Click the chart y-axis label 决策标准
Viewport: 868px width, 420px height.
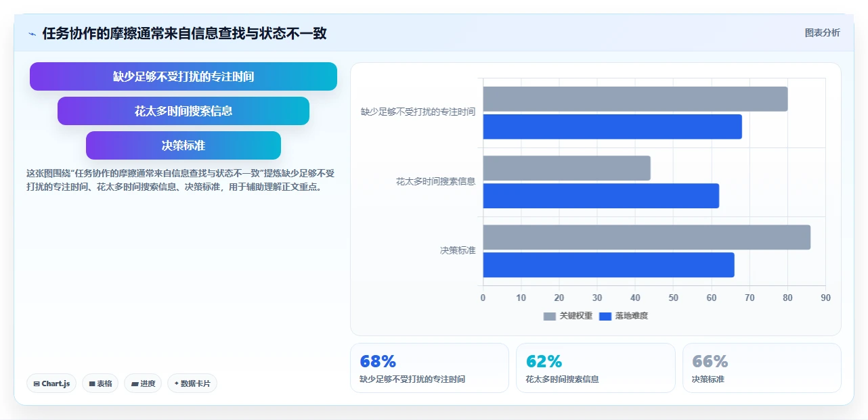point(458,250)
